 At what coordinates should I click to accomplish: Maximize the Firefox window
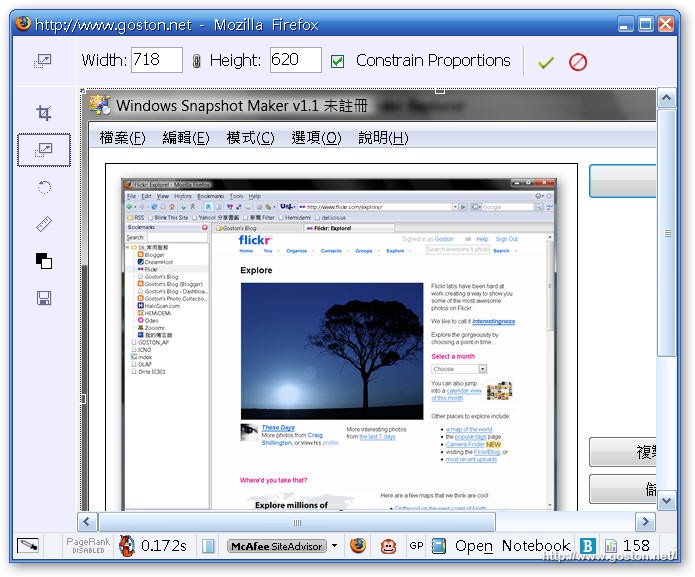pyautogui.click(x=646, y=24)
